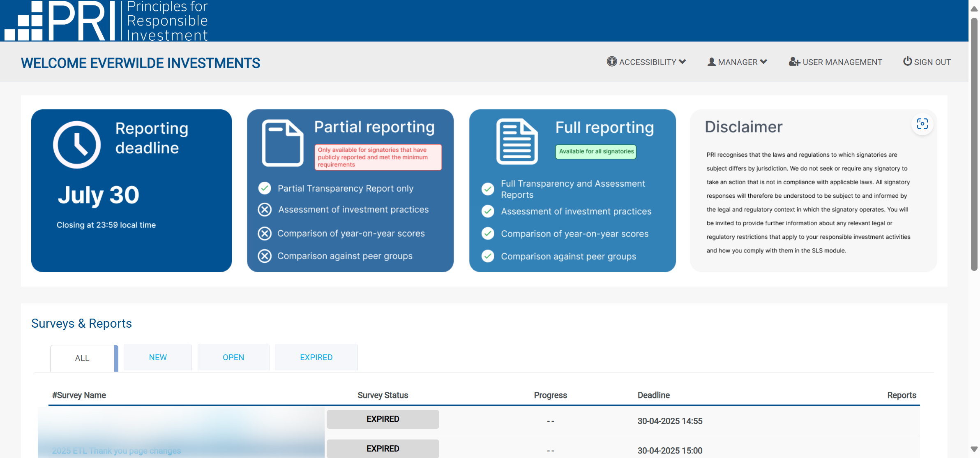Switch to the NEW surveys tab
Viewport: 980px width, 458px height.
click(158, 357)
